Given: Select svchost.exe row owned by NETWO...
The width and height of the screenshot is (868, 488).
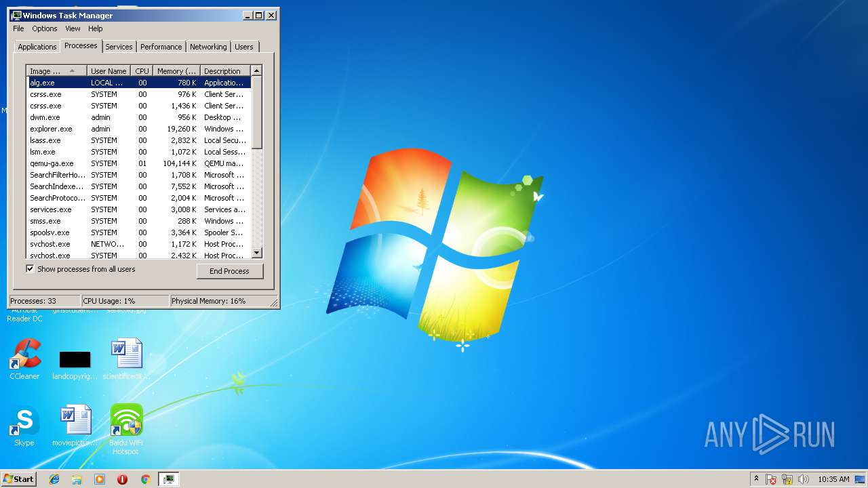Looking at the screenshot, I should click(x=139, y=244).
